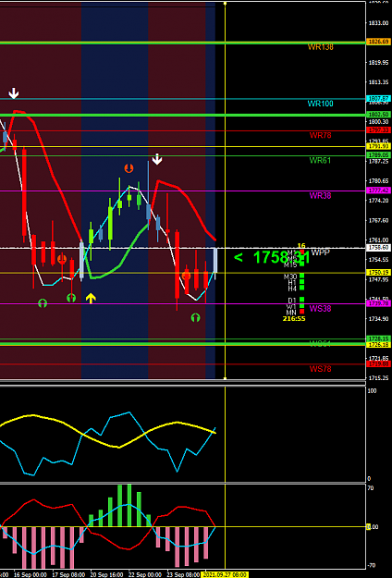The width and height of the screenshot is (392, 578).
Task: Click the white down arrow near WR100 line
Action: [14, 93]
